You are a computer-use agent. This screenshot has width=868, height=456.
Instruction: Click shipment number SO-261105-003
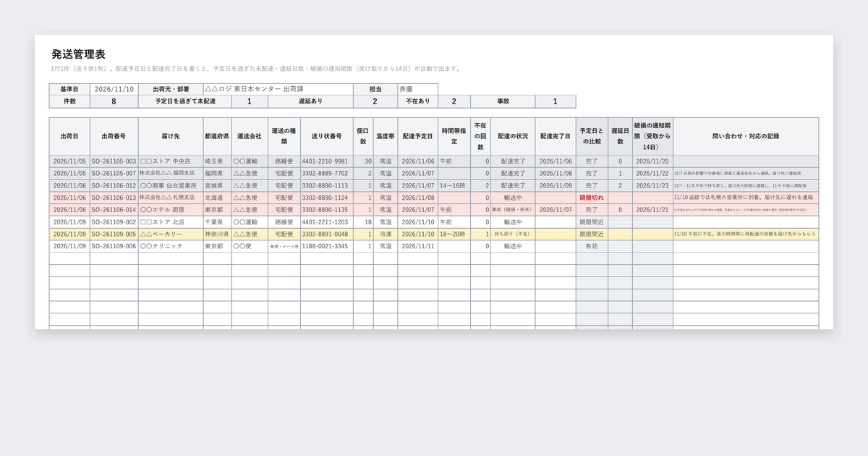[114, 161]
